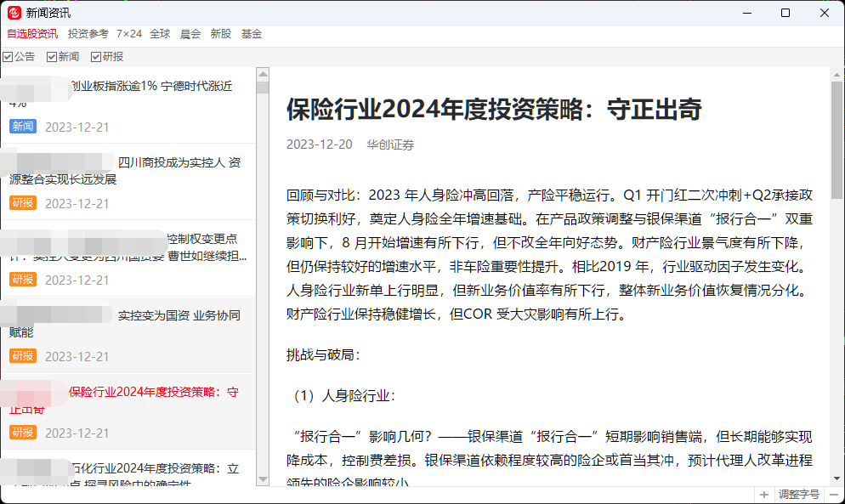Viewport: 845px width, 504px height.
Task: Uncheck the 公告 filter checkbox
Action: point(8,57)
